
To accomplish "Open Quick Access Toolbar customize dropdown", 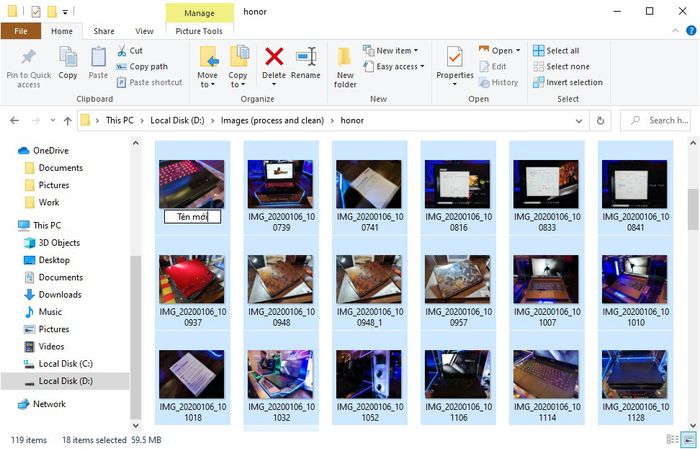I will click(65, 12).
